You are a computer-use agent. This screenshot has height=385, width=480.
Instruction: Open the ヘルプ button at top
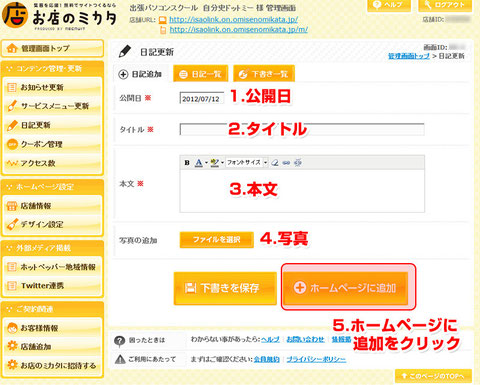pos(389,5)
